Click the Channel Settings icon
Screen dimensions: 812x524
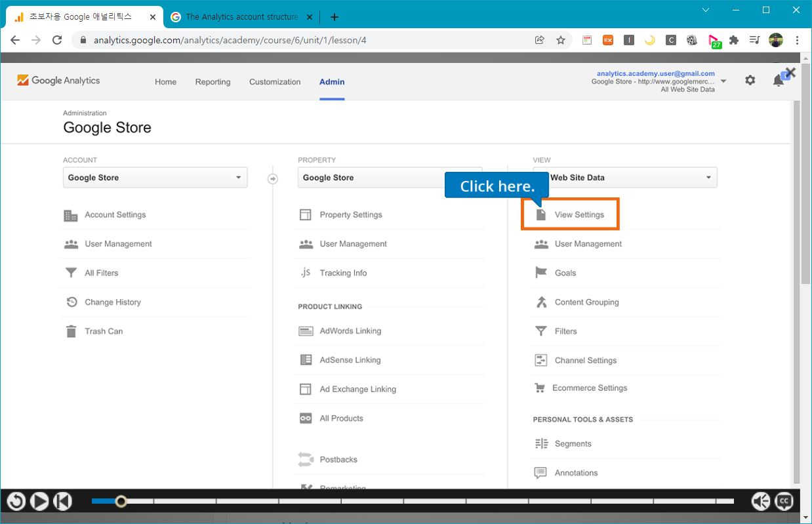[x=541, y=360]
